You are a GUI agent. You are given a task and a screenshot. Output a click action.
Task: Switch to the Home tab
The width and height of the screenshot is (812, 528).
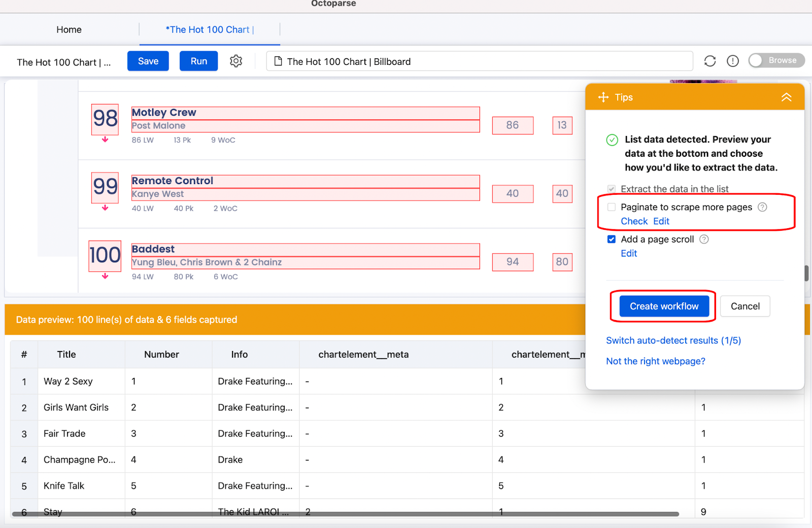(x=69, y=29)
